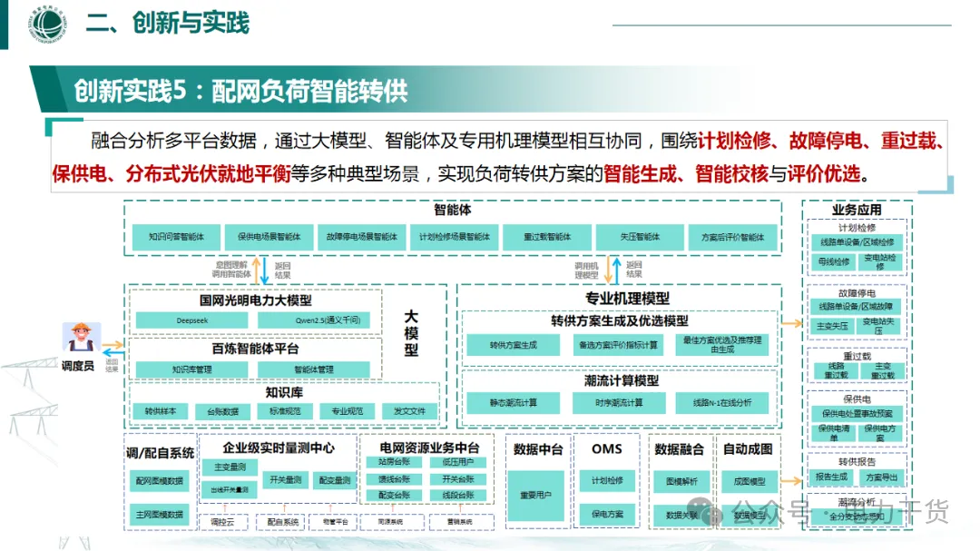Viewport: 980px width, 551px height.
Task: Click the 知识库管理 box
Action: (191, 369)
